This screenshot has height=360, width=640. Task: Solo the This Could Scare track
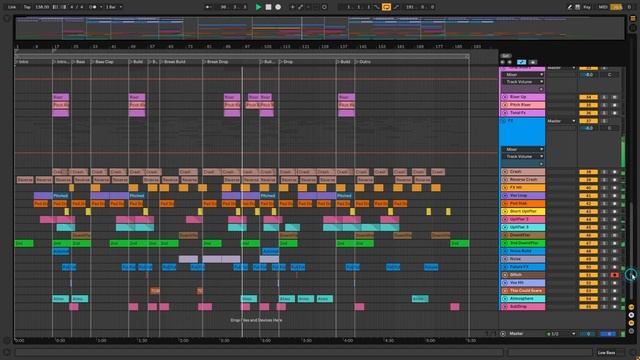tap(604, 291)
